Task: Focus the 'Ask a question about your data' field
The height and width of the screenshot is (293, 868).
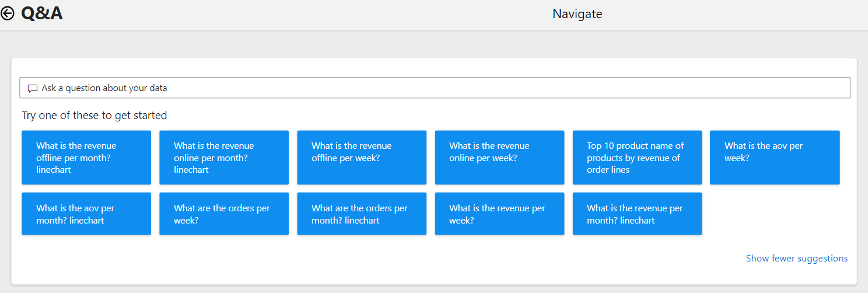Action: pos(435,88)
